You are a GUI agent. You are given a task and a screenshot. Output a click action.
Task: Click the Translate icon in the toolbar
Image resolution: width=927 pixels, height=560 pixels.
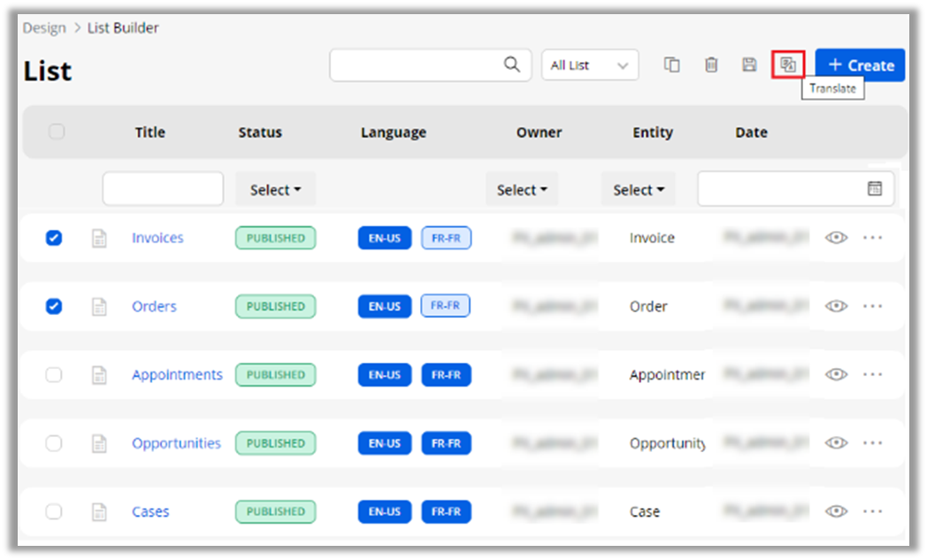pyautogui.click(x=788, y=65)
